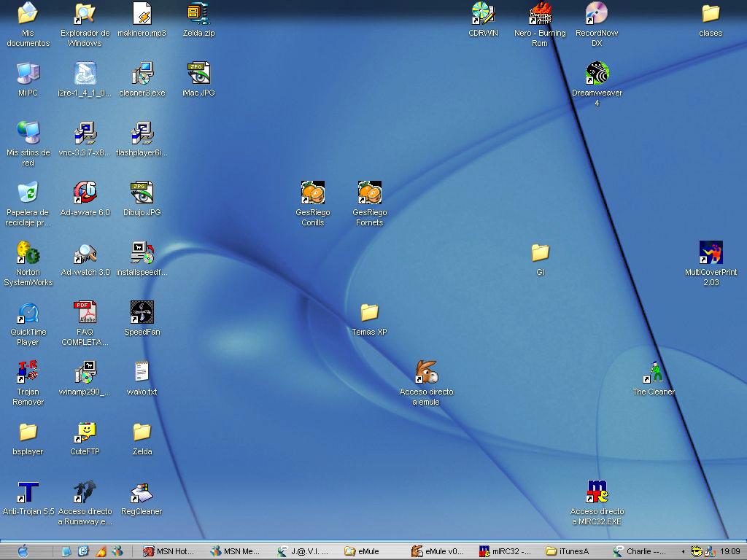The width and height of the screenshot is (747, 560).
Task: Select the wako.txt text file
Action: 142,373
